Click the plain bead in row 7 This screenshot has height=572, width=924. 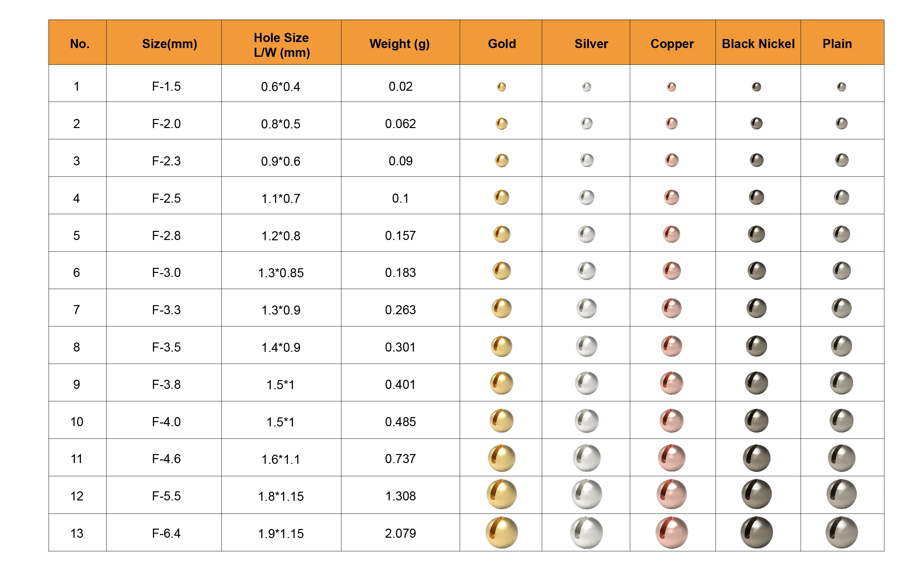(x=842, y=308)
